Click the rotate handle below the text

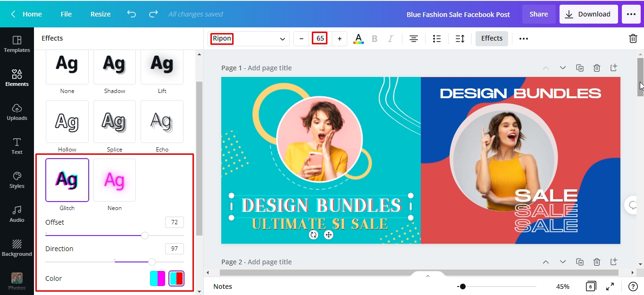click(x=314, y=235)
